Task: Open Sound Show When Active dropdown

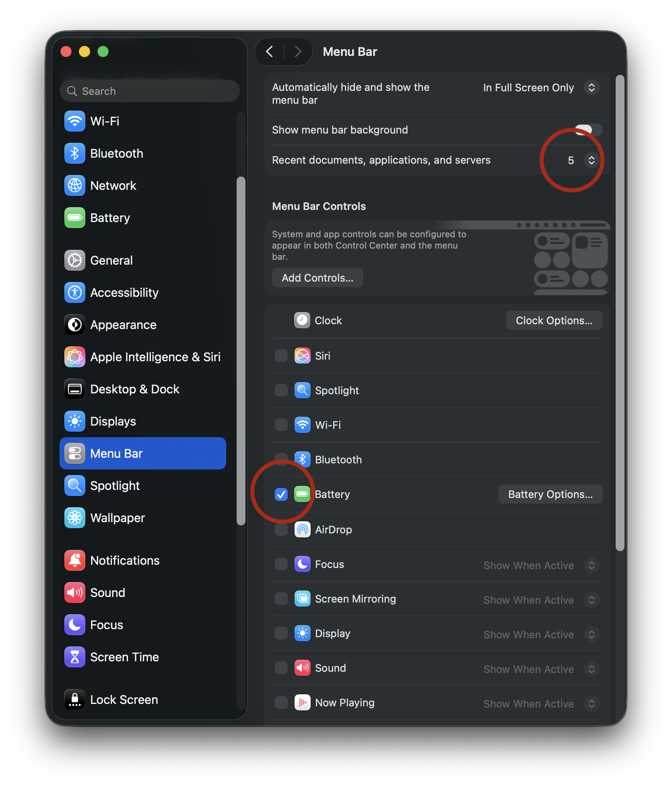Action: (541, 669)
